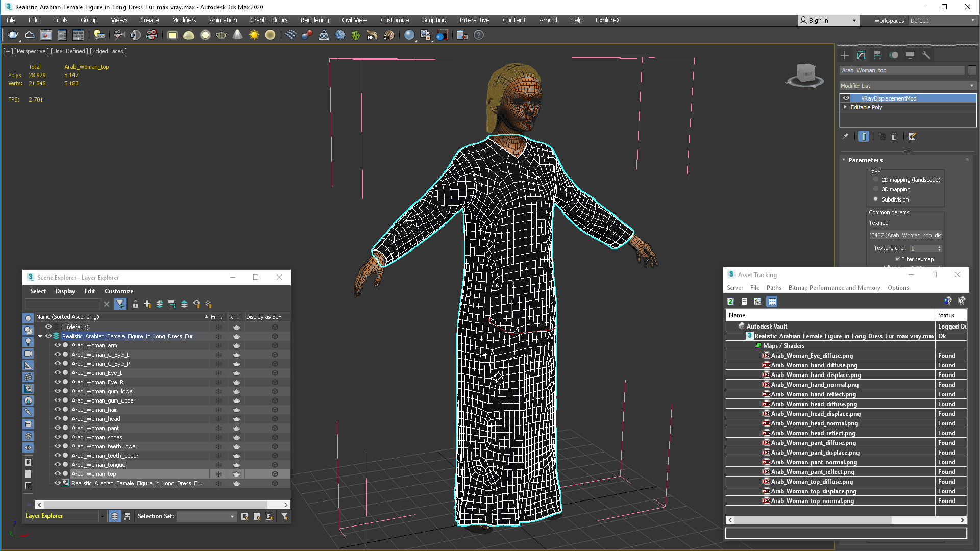Viewport: 980px width, 551px height.
Task: Open the Selection Set dropdown
Action: tap(206, 516)
